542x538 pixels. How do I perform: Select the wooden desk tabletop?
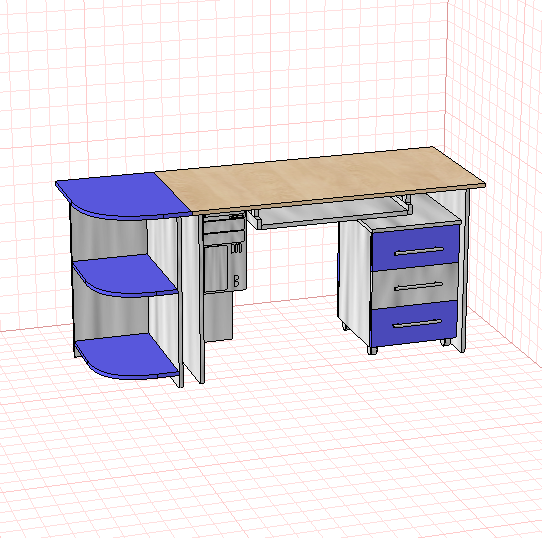[320, 180]
